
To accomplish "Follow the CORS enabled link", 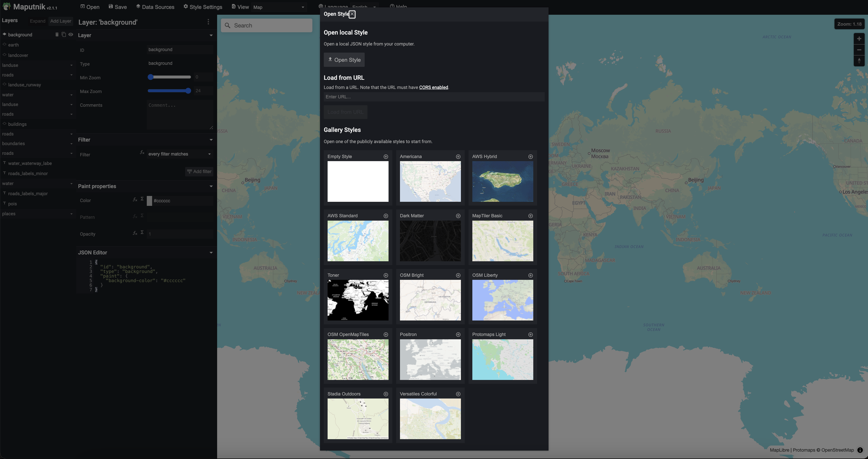I will tap(433, 87).
